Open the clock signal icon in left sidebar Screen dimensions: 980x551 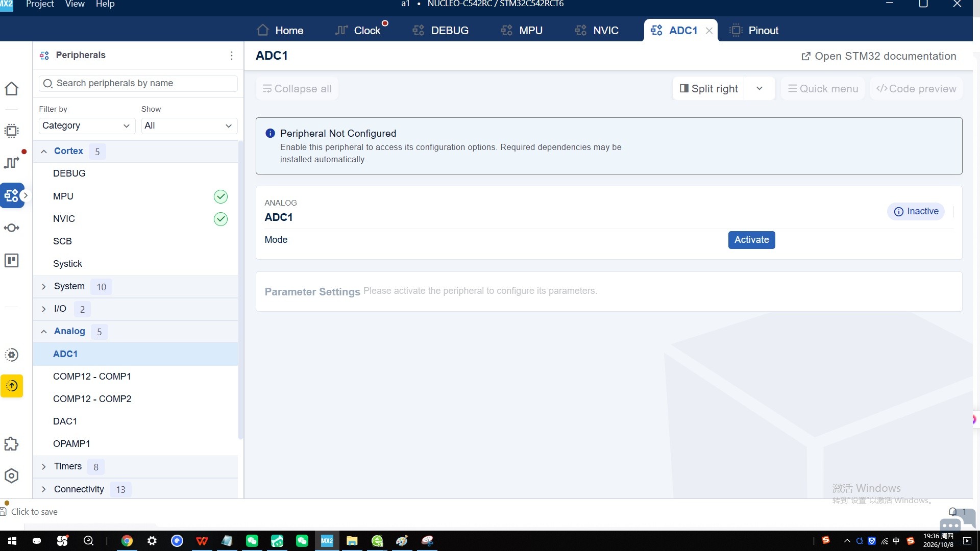[11, 162]
